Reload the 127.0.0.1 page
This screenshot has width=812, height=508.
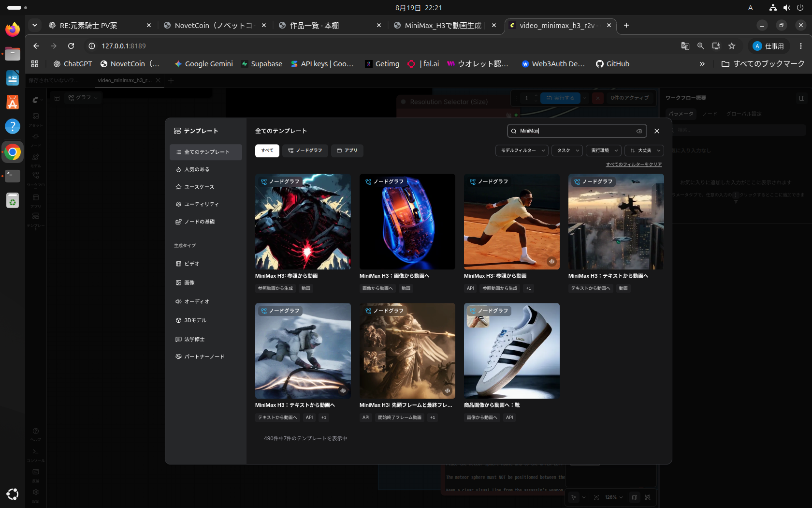71,46
